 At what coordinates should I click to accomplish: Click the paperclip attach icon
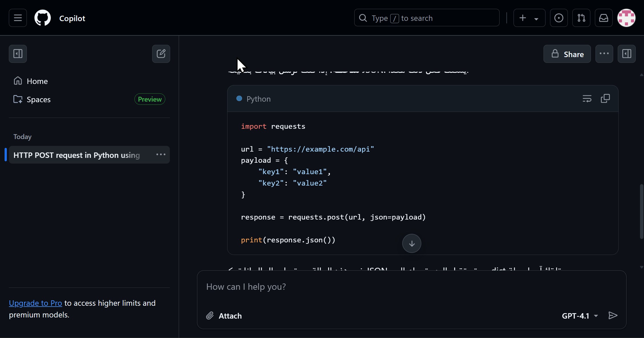(210, 316)
